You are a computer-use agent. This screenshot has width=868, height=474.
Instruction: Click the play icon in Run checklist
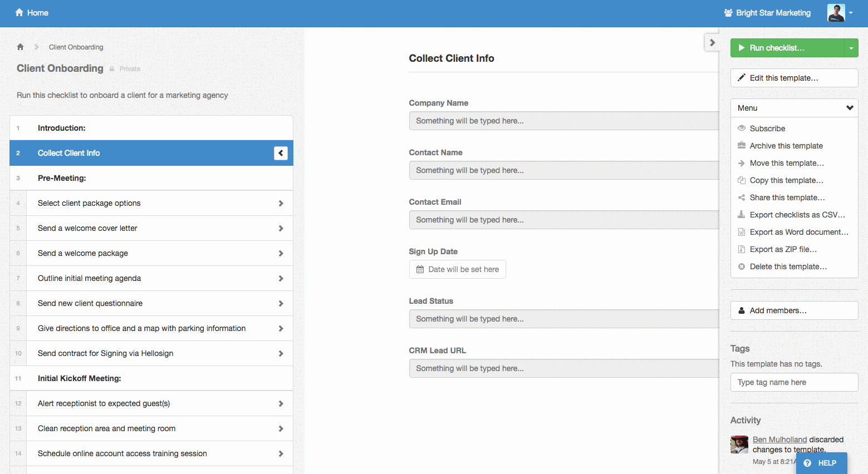point(742,48)
